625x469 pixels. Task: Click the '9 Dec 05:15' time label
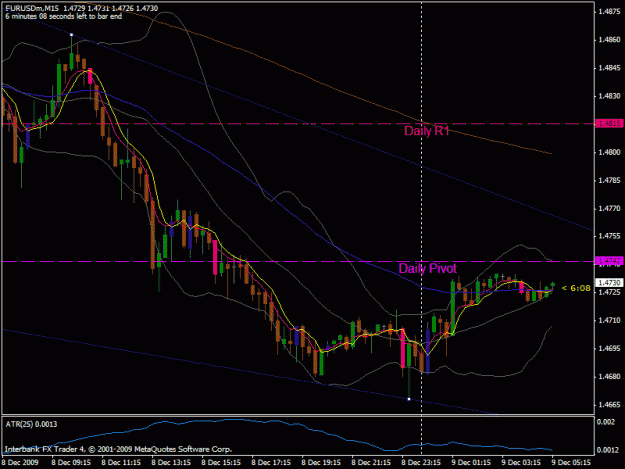[571, 463]
